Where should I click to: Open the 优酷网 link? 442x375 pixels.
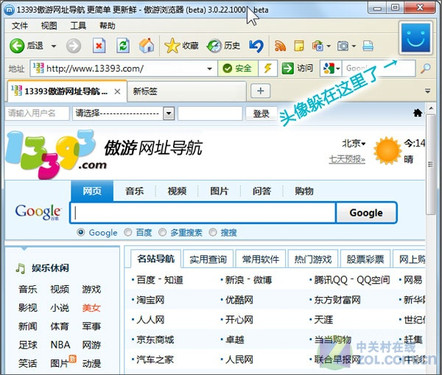tap(239, 300)
